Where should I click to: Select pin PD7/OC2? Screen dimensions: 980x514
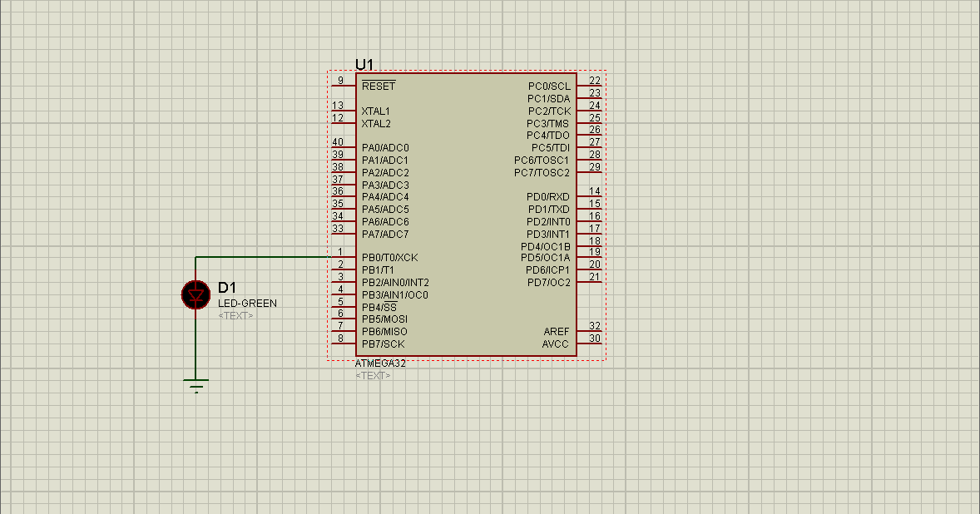547,282
